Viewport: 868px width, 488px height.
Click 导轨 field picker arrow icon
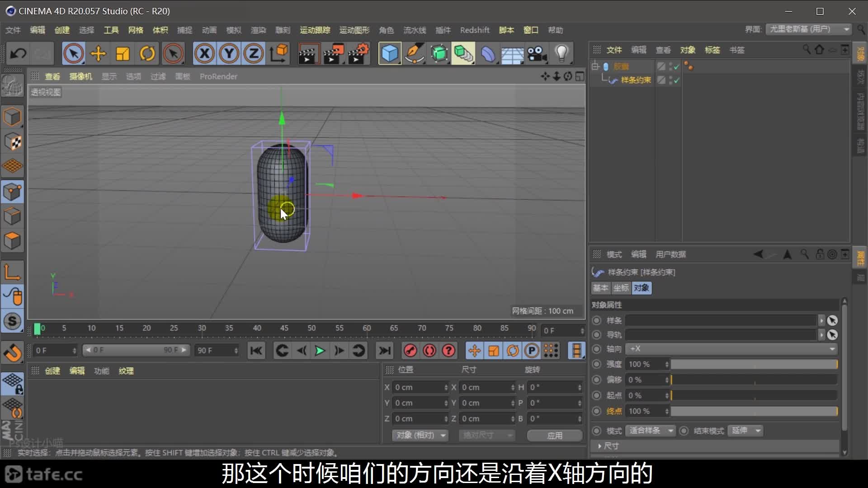pyautogui.click(x=832, y=335)
